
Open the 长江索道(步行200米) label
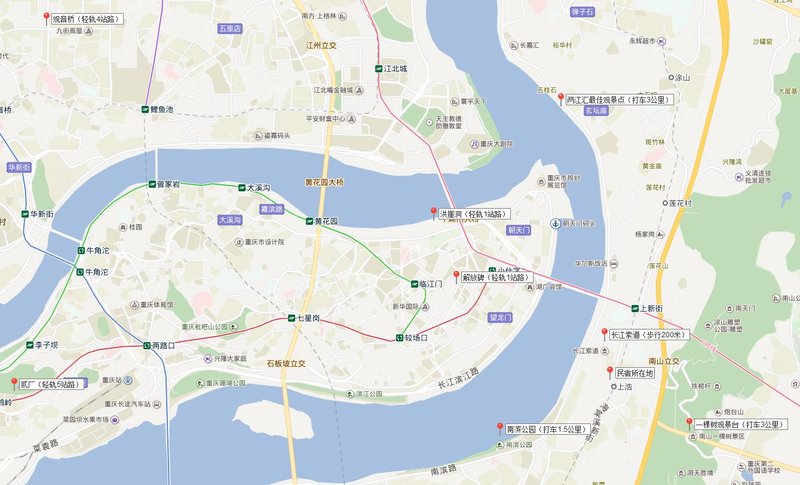click(649, 335)
